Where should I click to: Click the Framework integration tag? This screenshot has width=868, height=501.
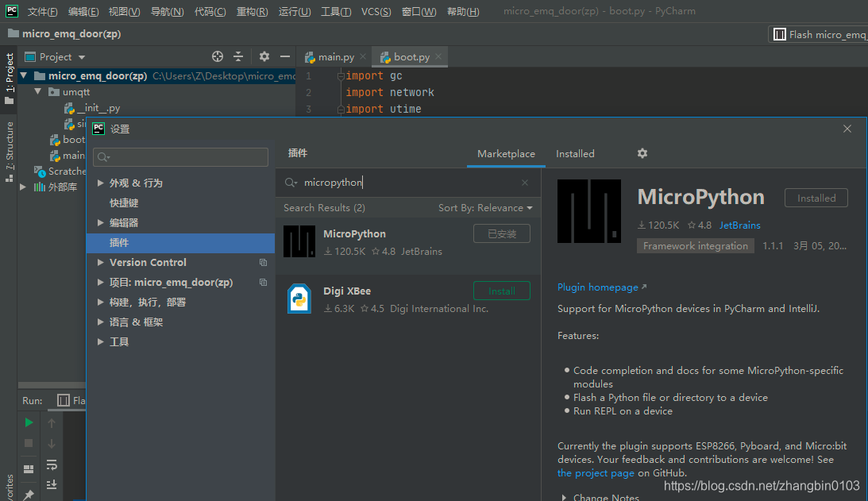pyautogui.click(x=696, y=246)
